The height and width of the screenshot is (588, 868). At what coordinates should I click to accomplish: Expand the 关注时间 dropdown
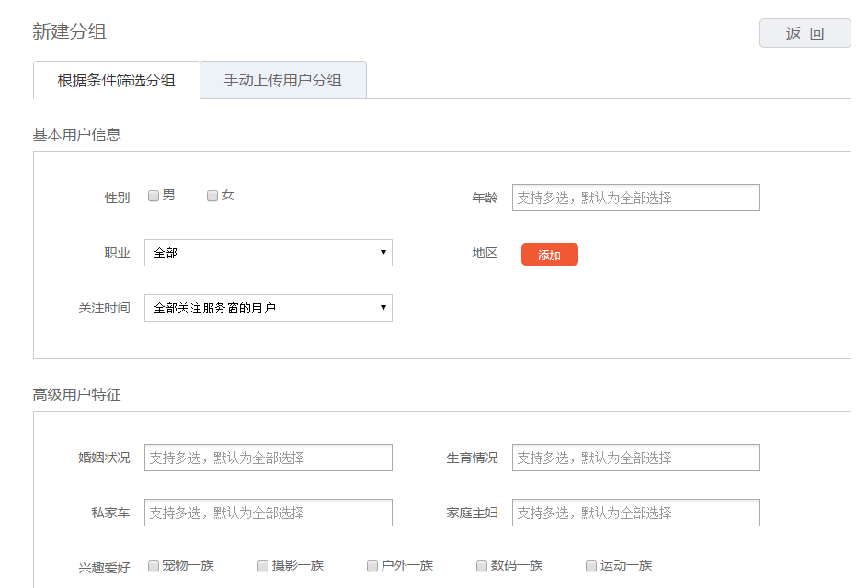tap(268, 308)
